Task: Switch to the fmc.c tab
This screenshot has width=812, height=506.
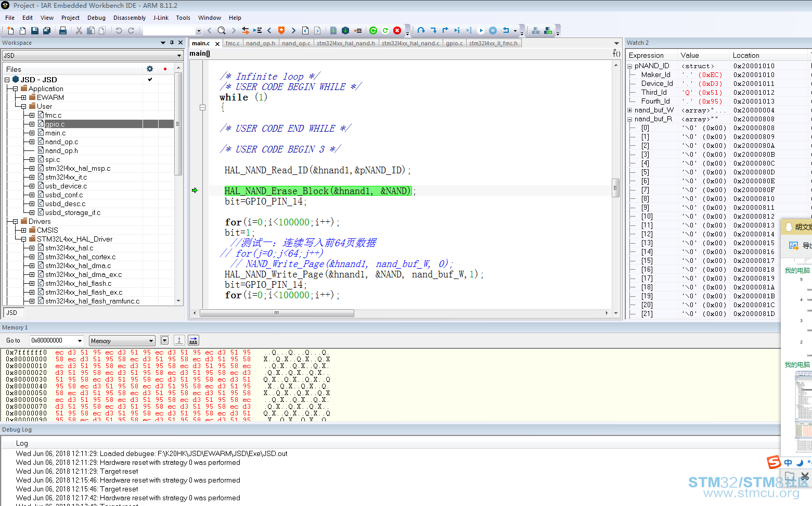Action: pos(233,43)
